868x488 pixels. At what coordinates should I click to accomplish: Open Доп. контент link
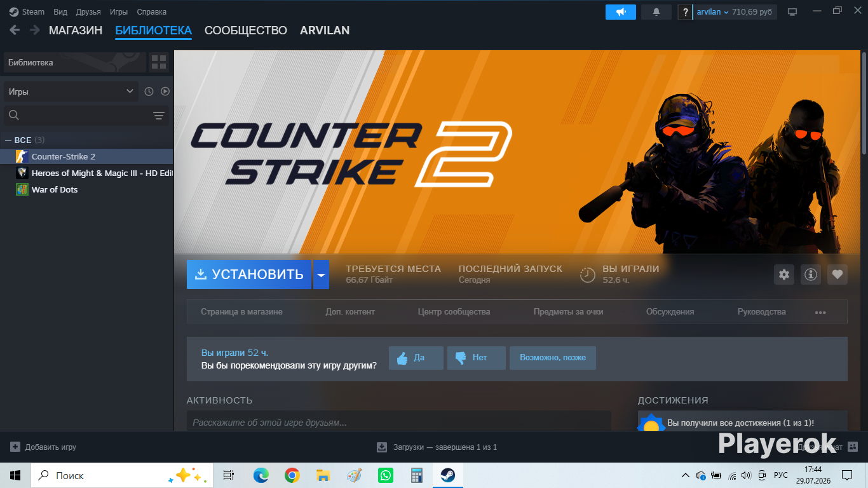point(350,312)
